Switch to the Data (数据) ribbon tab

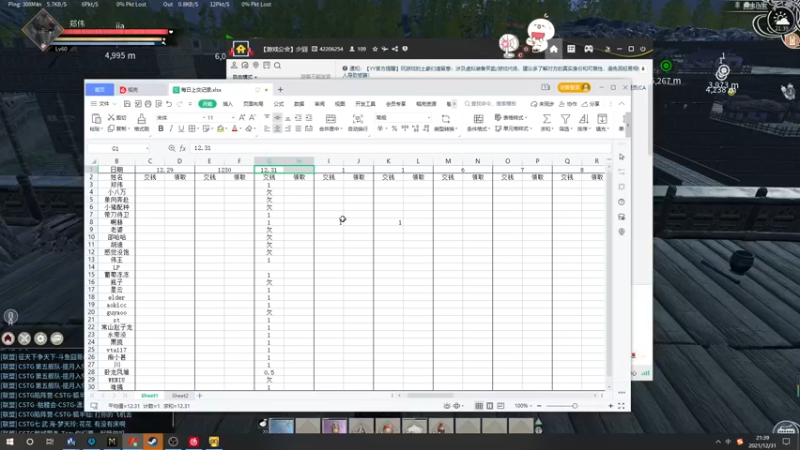tap(299, 104)
